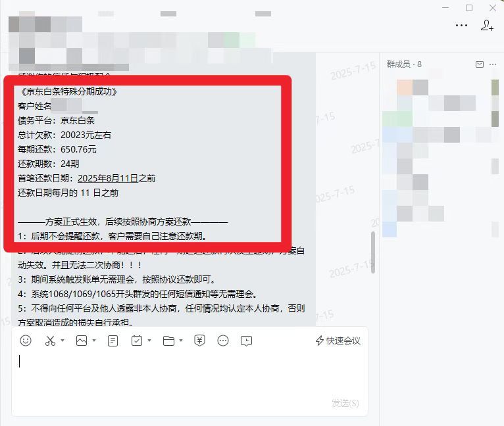Open the image attachment icon
This screenshot has width=504, height=426.
pyautogui.click(x=82, y=341)
